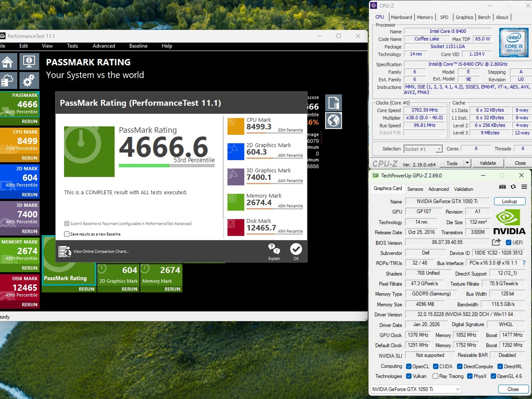Screen dimensions: 532x399
Task: Toggle the Submit Baseline to Passmark checkbox
Action: [67, 223]
